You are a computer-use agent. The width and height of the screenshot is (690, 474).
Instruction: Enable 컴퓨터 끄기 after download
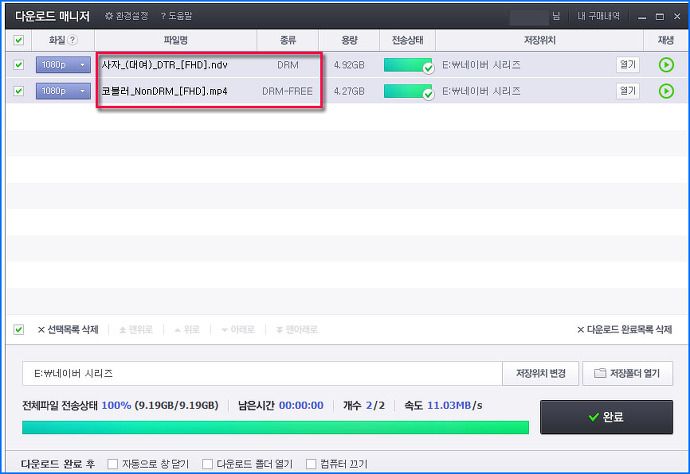pyautogui.click(x=311, y=464)
